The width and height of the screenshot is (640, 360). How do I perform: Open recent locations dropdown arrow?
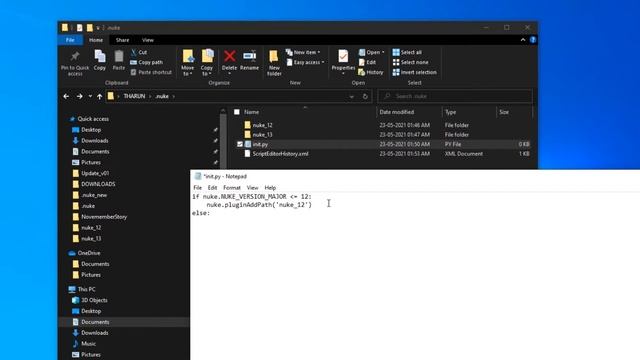tap(90, 96)
